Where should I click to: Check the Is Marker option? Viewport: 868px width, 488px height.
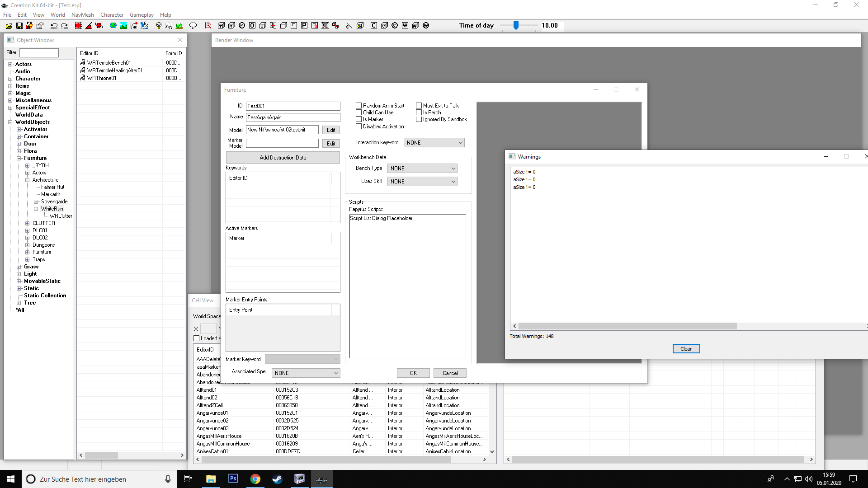tap(359, 119)
